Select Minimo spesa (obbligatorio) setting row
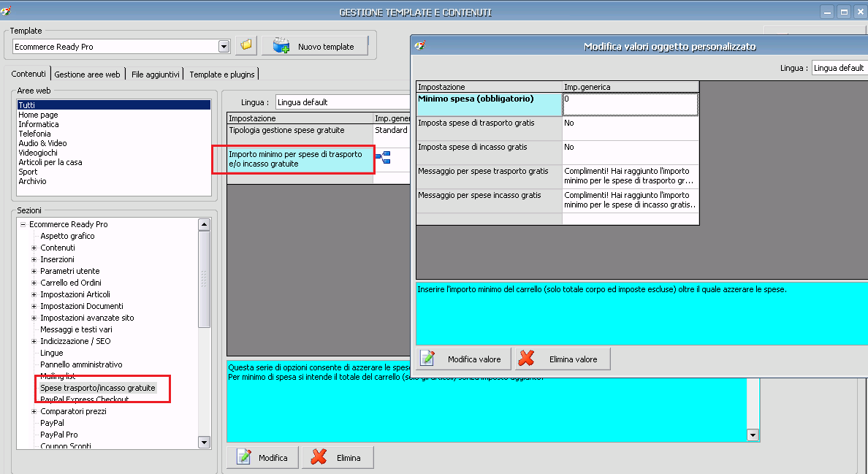This screenshot has width=868, height=474. pyautogui.click(x=490, y=104)
